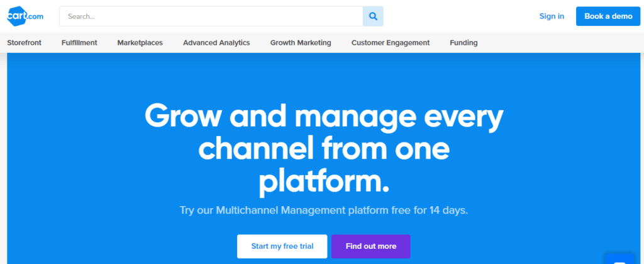This screenshot has width=644, height=264.
Task: Click the Sign in link
Action: [x=552, y=16]
